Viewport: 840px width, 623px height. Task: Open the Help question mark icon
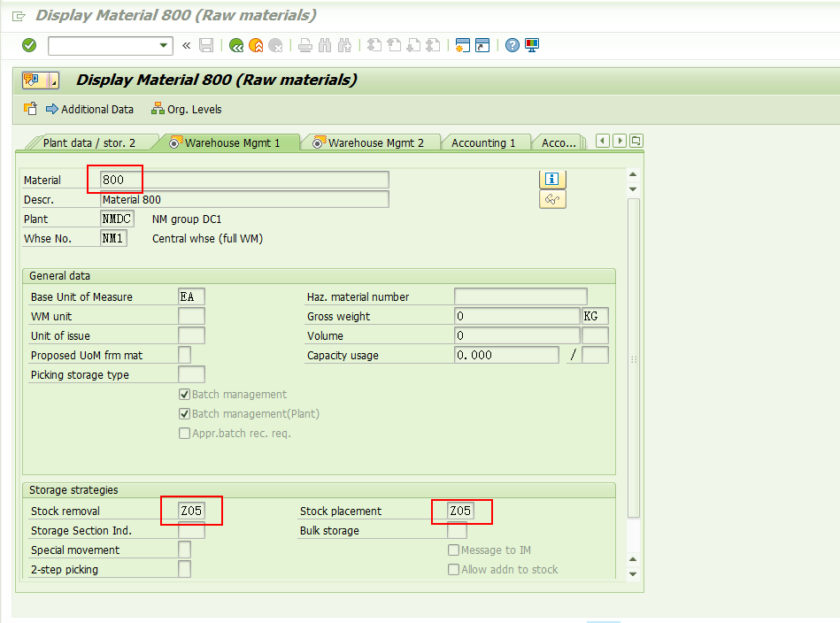pyautogui.click(x=512, y=45)
